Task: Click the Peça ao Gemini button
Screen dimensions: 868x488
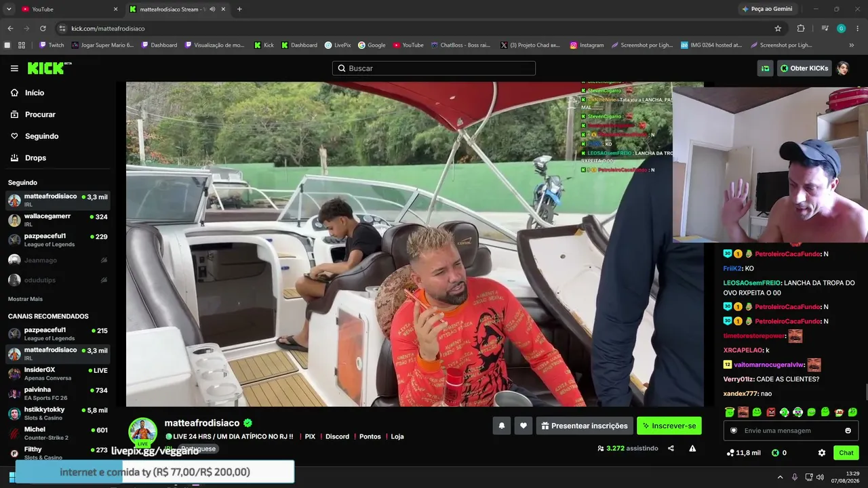Action: pos(767,9)
